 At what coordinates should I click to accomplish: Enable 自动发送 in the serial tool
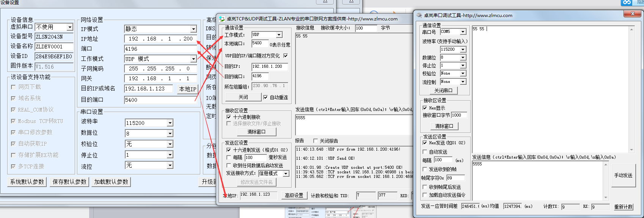[x=425, y=152]
